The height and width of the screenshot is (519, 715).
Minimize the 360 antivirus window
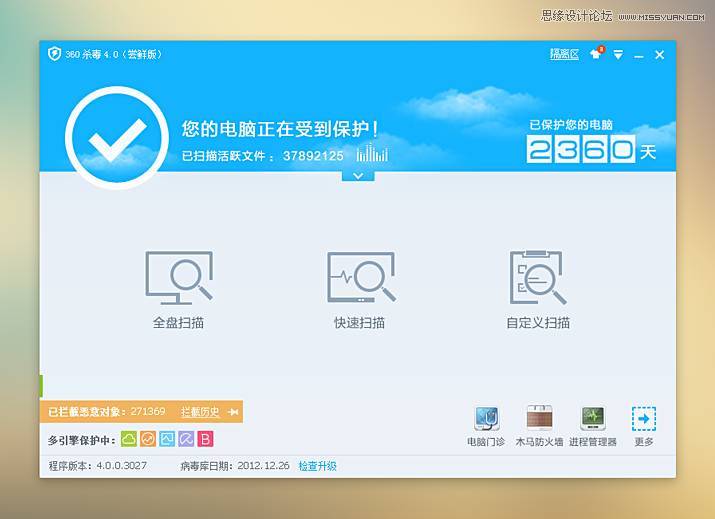tap(639, 56)
